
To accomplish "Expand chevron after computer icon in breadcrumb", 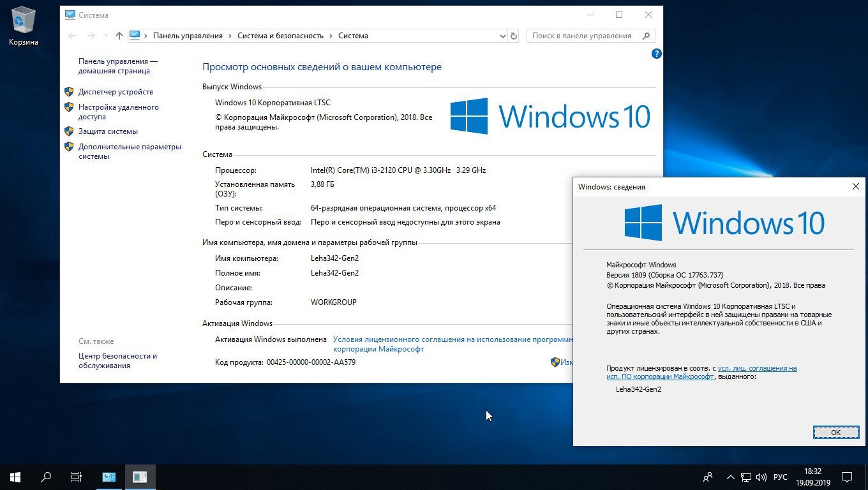I will (x=146, y=36).
